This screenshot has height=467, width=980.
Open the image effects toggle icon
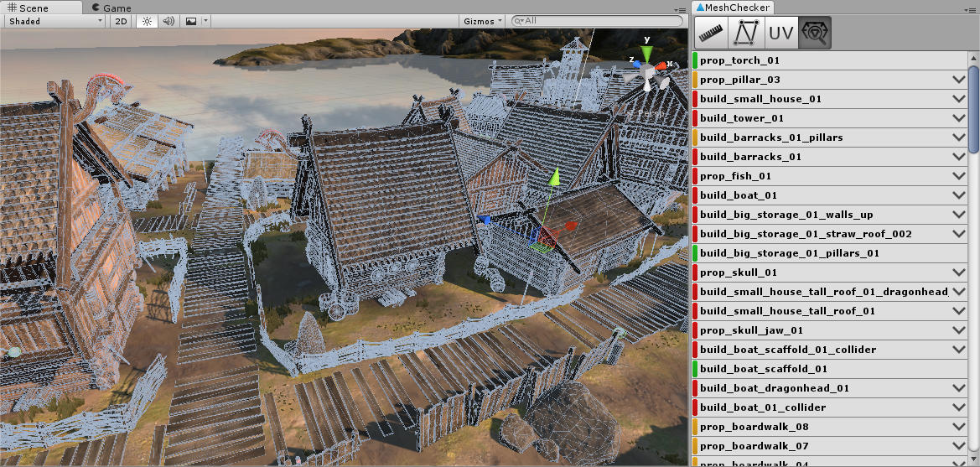point(192,21)
